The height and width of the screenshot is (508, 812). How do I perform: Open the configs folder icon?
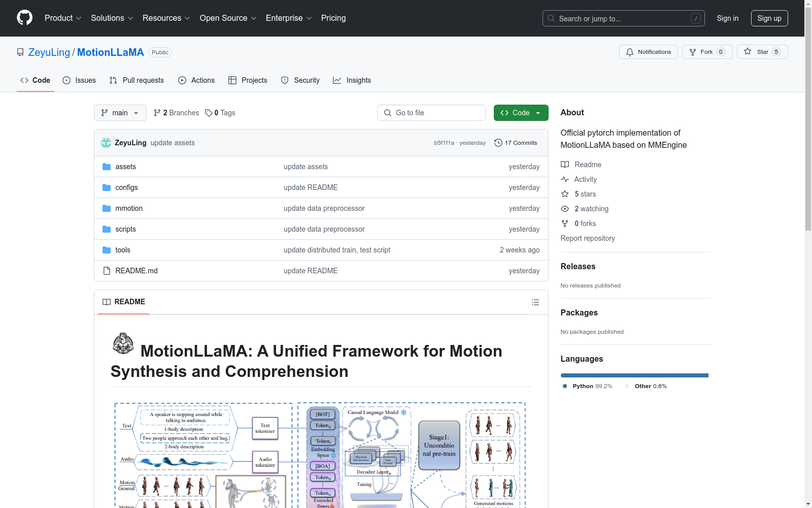point(107,187)
